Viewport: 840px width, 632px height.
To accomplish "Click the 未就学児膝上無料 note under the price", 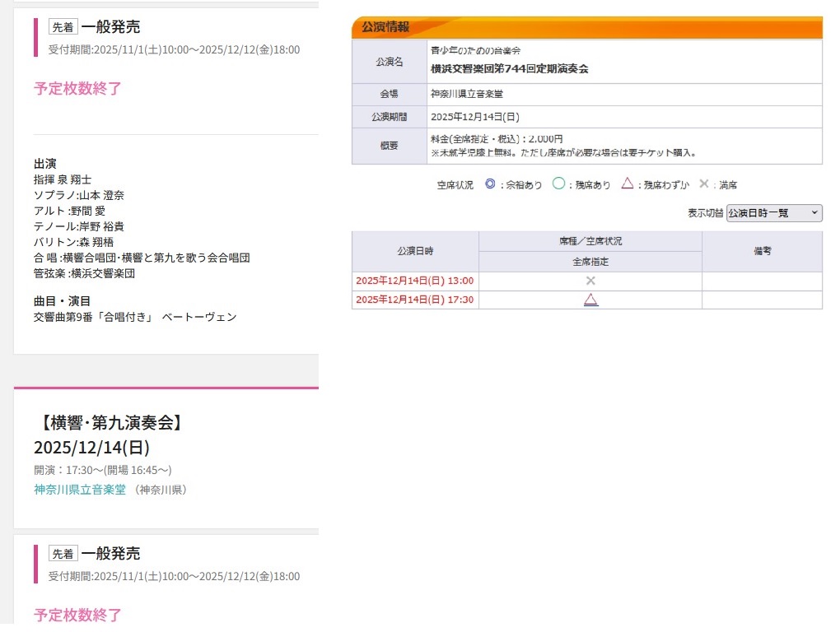I will (x=564, y=152).
